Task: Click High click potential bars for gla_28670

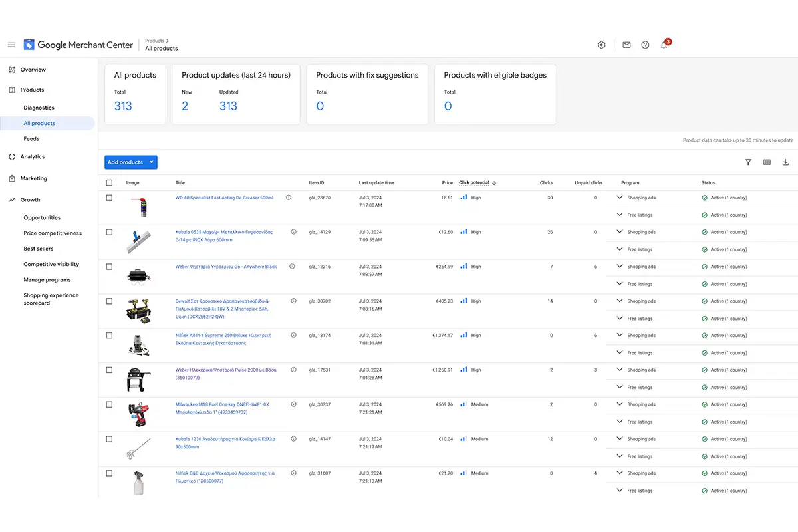Action: (464, 198)
